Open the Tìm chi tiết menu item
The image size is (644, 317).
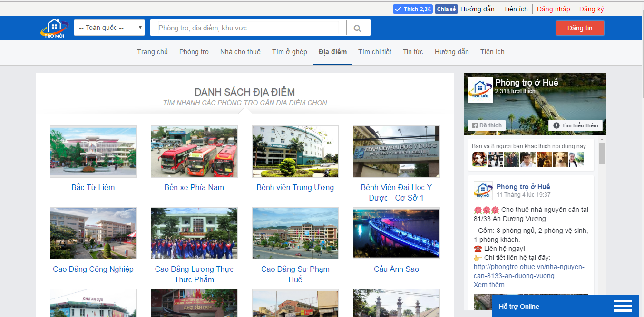pos(375,52)
